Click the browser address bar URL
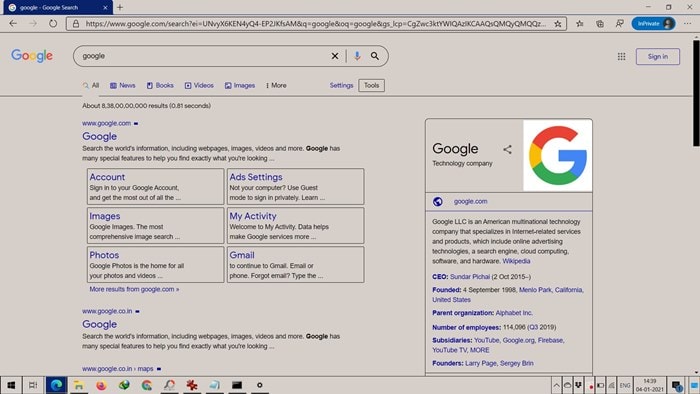 [316, 24]
